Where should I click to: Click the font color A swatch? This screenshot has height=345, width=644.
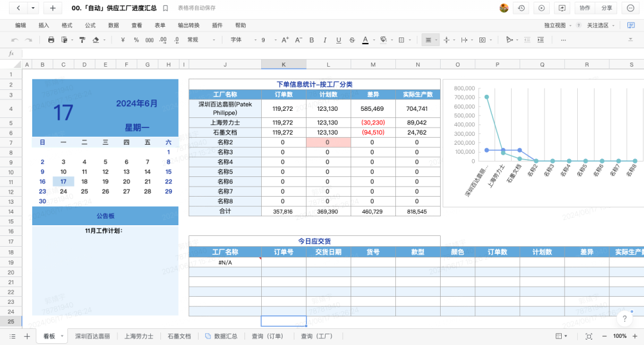(x=365, y=40)
